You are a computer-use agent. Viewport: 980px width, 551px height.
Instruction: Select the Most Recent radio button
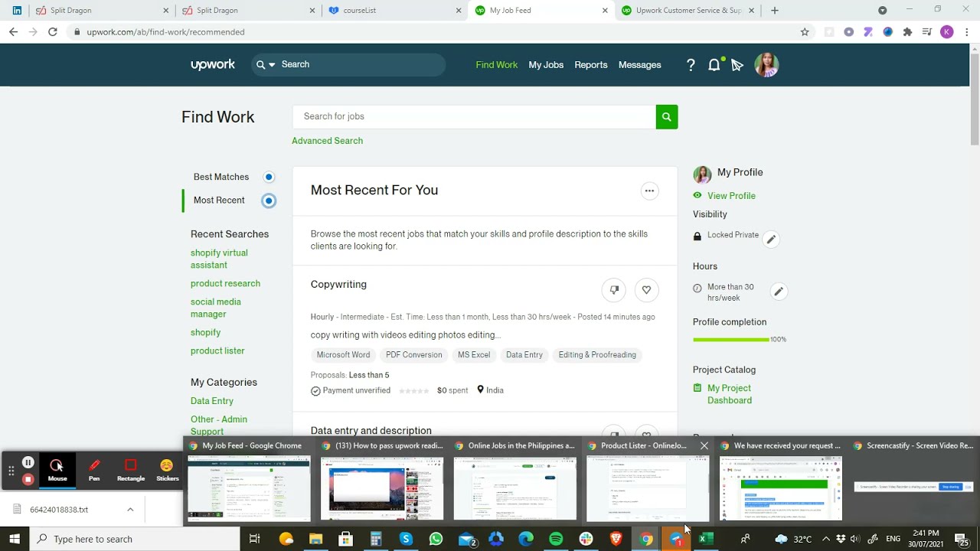(269, 201)
